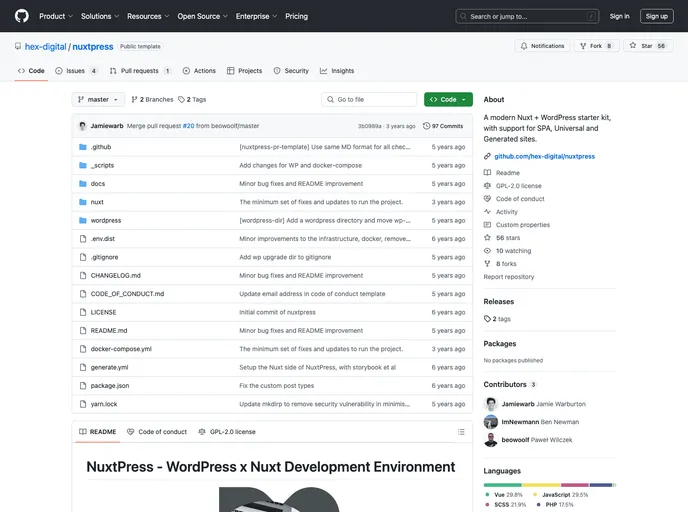Click the Go to file input
This screenshot has height=512, width=688.
click(x=369, y=100)
